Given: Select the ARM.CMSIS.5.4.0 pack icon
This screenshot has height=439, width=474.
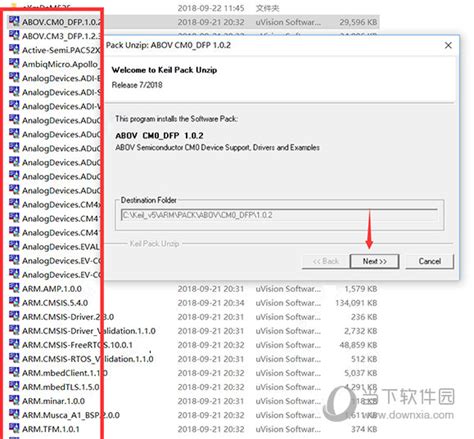Looking at the screenshot, I should click(x=14, y=302).
